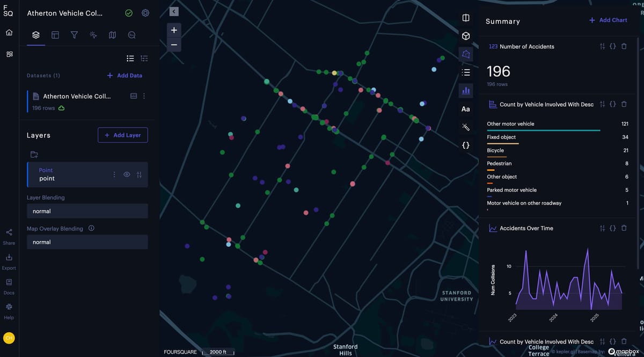Click the Share button in sidebar

(x=9, y=237)
